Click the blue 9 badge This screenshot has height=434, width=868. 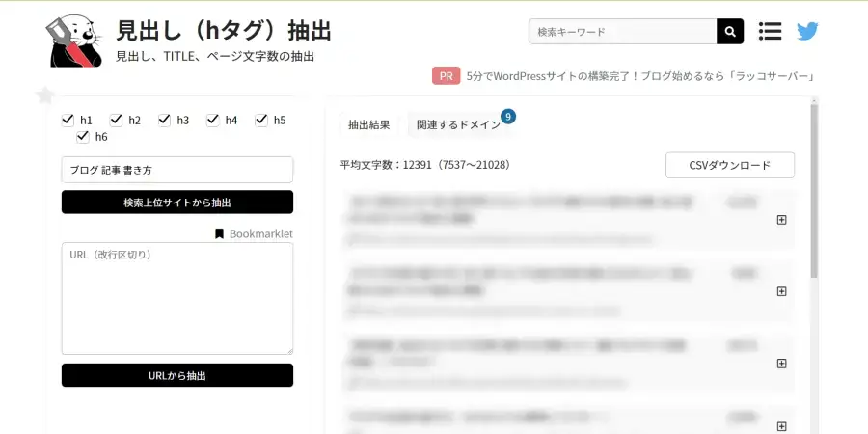coord(508,117)
